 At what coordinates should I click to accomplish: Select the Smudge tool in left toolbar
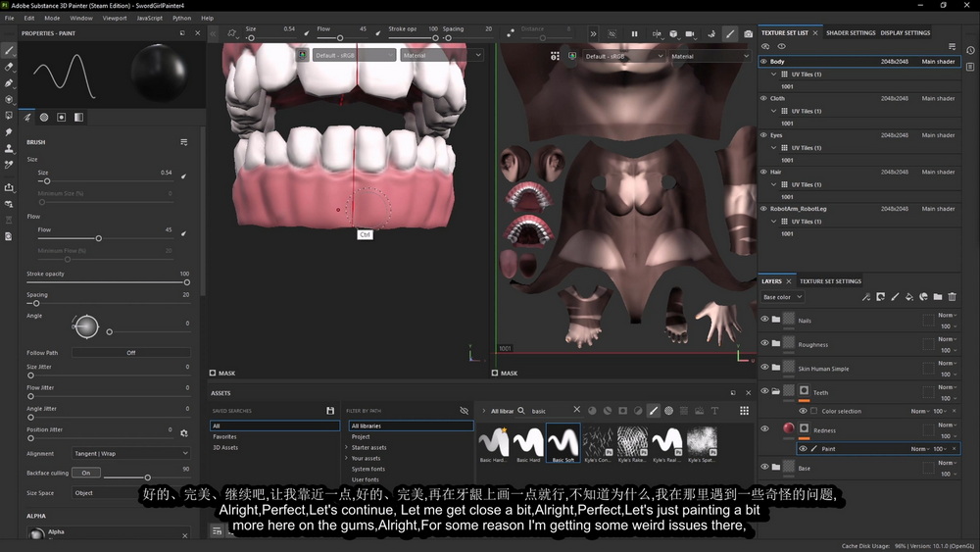click(9, 132)
